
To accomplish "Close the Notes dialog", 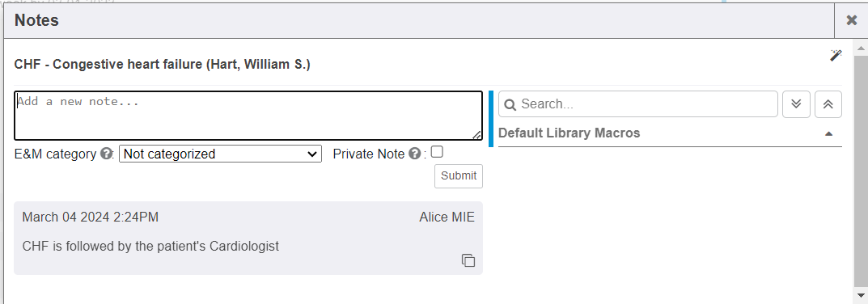I will click(x=851, y=20).
